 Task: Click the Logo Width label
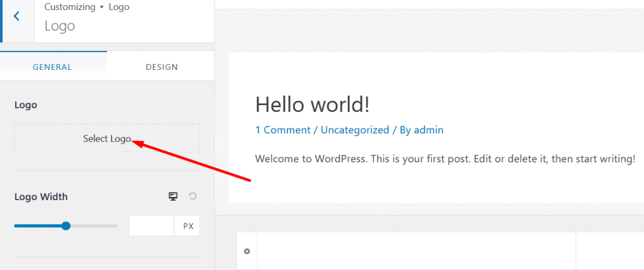click(41, 197)
